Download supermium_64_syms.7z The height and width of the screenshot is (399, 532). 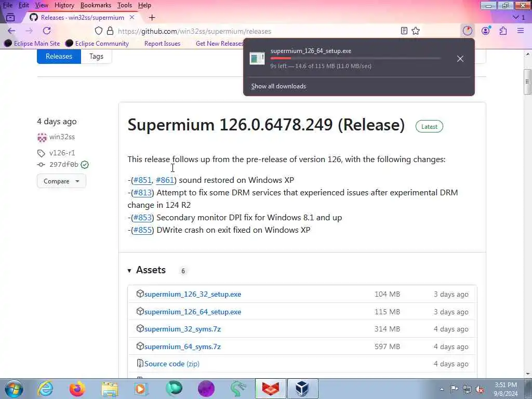[182, 347]
